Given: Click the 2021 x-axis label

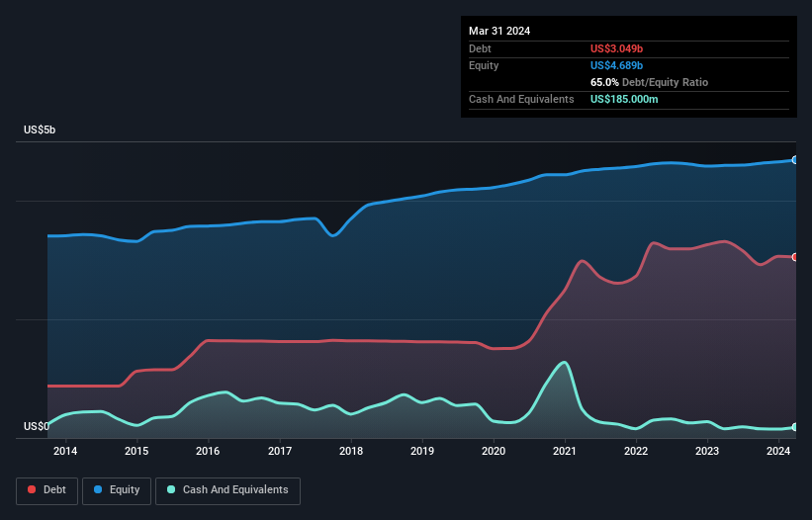Looking at the screenshot, I should pyautogui.click(x=565, y=452).
